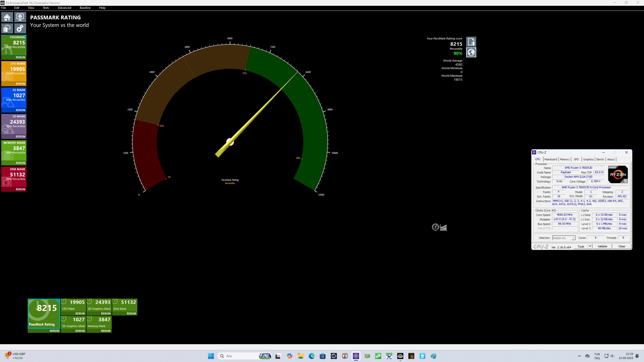Rerun the CPU Mark test in sidebar

pyautogui.click(x=20, y=84)
